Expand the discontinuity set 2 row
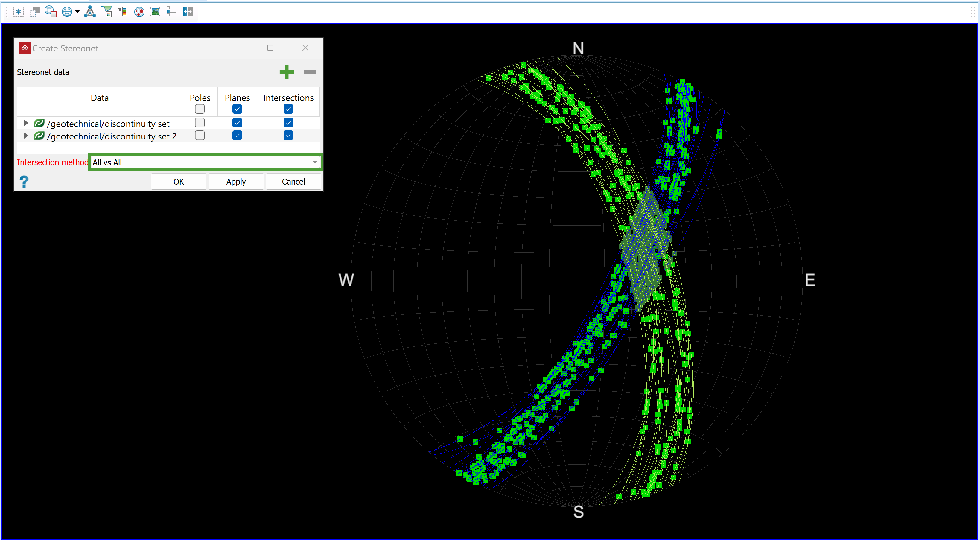 point(26,136)
